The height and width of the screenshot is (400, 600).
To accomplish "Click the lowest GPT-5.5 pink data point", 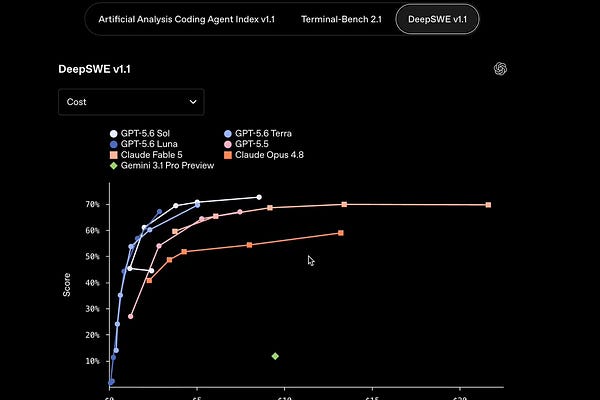I will (x=130, y=317).
